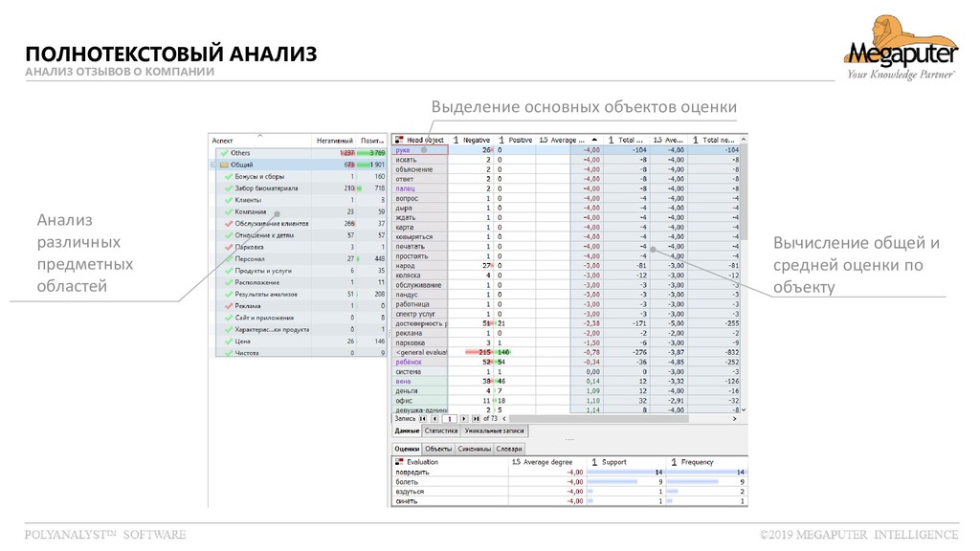Click the Average degree column header
The width and height of the screenshot is (980, 551).
(x=546, y=462)
